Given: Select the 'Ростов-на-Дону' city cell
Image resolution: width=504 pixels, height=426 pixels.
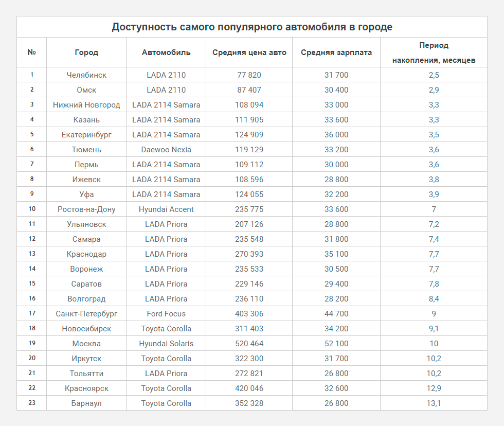Looking at the screenshot, I should pos(86,209).
